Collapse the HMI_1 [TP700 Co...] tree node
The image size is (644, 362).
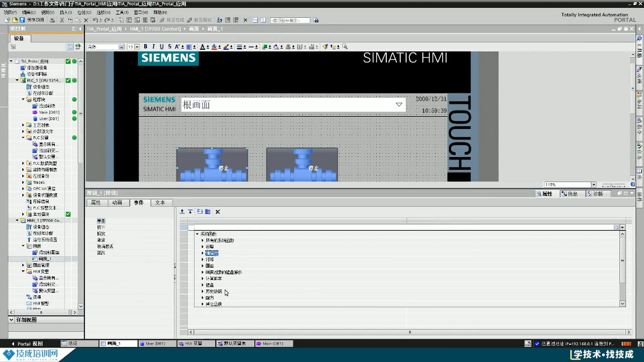pyautogui.click(x=17, y=221)
